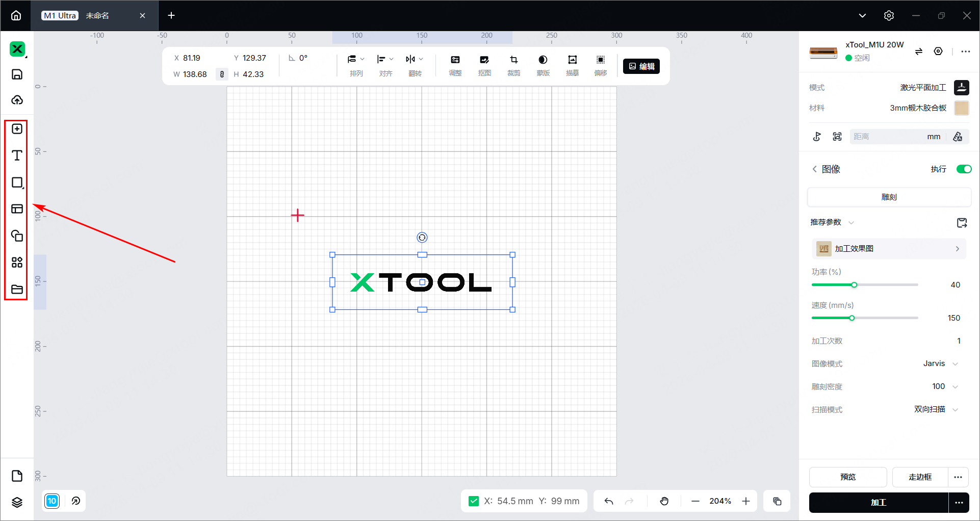Open the canvas page icon
Screen dimensions: 980x521
pyautogui.click(x=17, y=476)
